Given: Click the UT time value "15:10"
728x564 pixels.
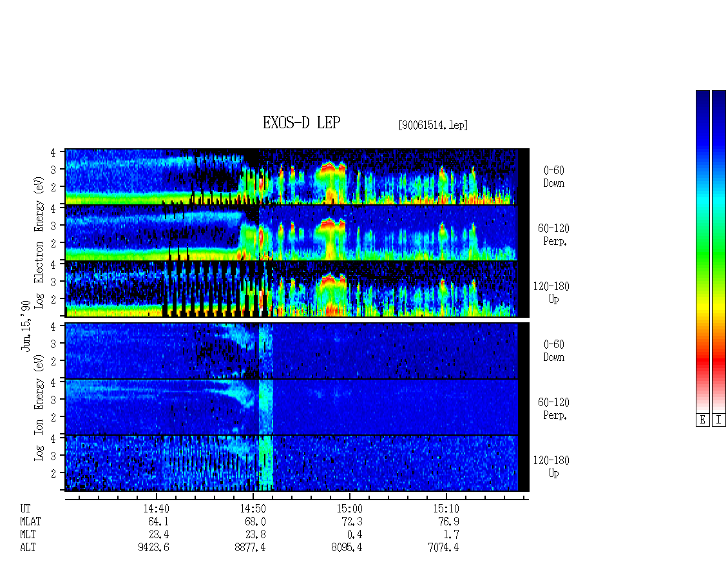Looking at the screenshot, I should pos(446,509).
